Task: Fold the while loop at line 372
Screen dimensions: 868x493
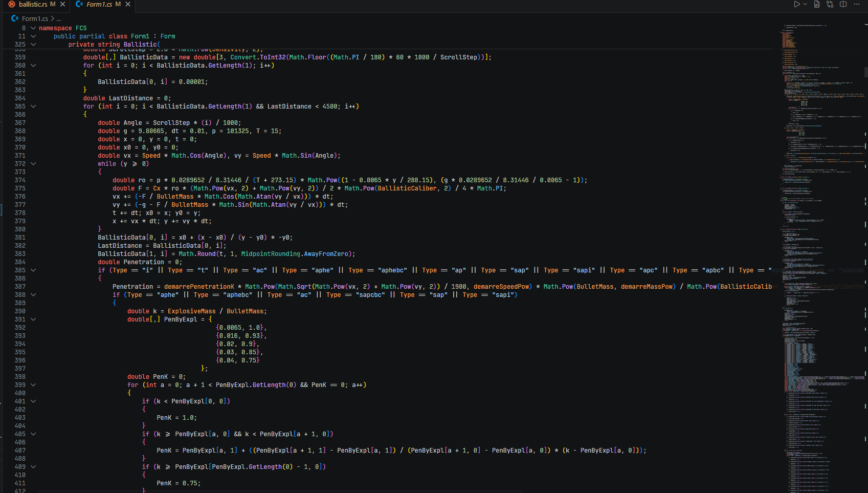Action: coord(33,164)
